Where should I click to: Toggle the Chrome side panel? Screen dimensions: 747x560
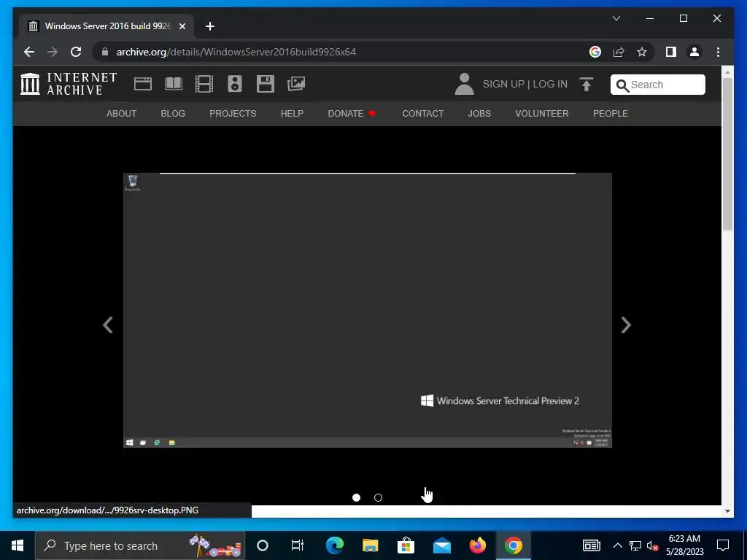[x=671, y=52]
